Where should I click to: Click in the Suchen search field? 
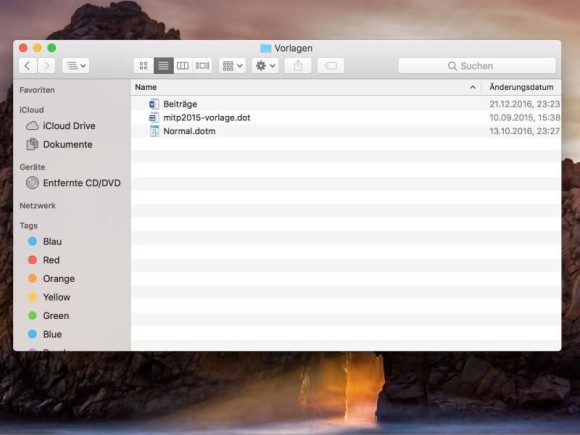[x=477, y=66]
